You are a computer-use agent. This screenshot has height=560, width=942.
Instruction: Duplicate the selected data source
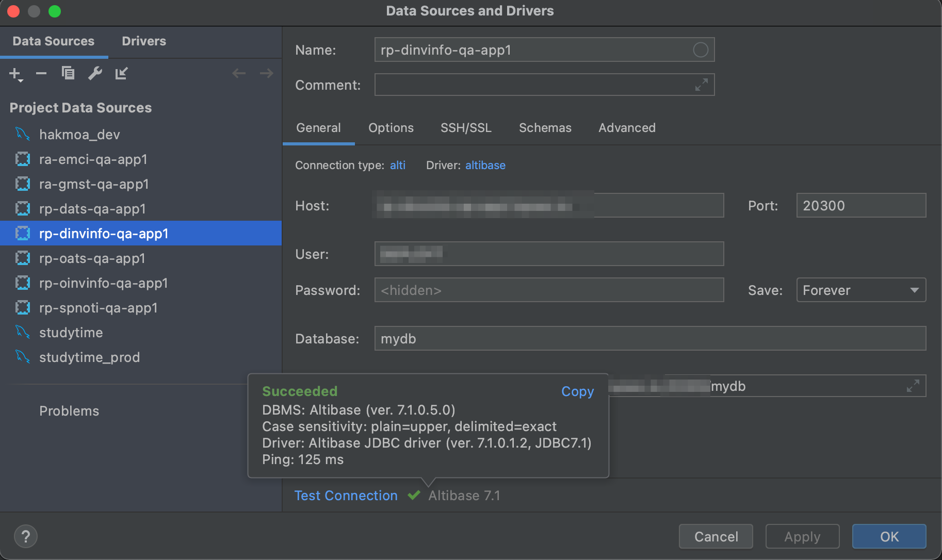[68, 73]
